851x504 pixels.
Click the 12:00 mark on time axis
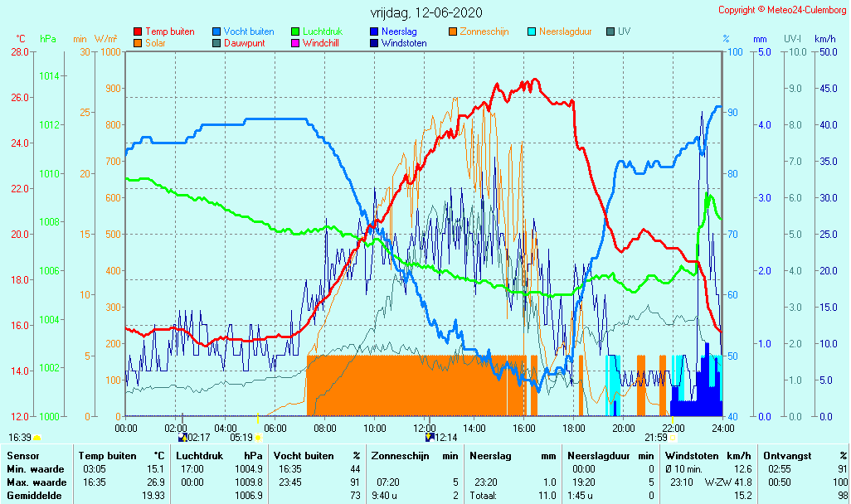pos(425,428)
